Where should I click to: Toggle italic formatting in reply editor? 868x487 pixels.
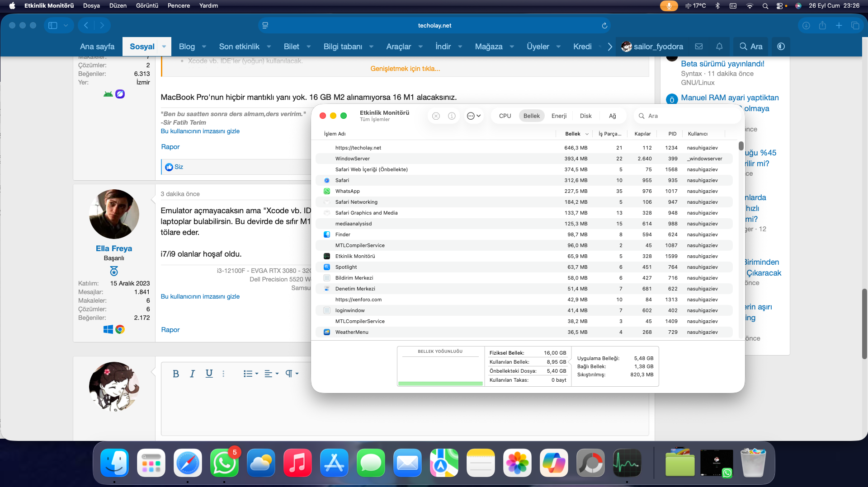(x=192, y=374)
